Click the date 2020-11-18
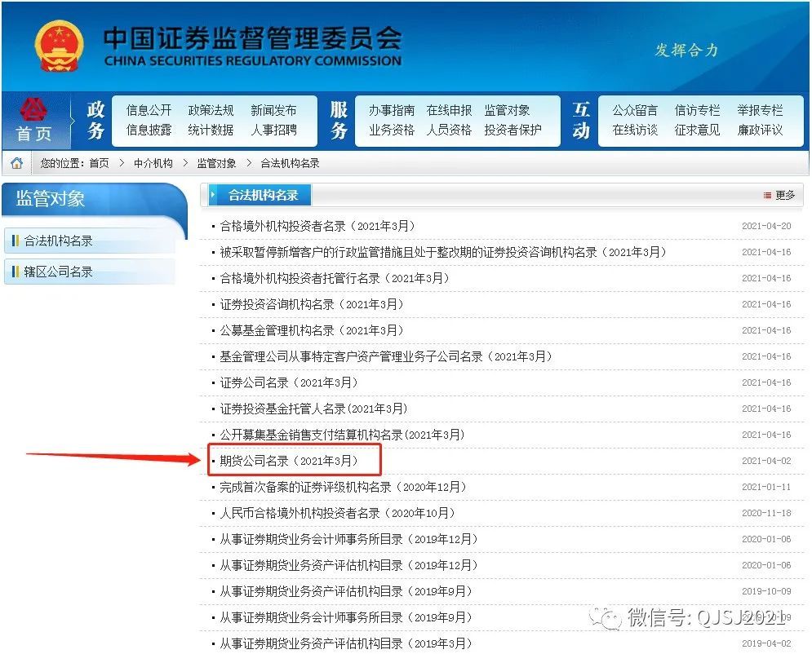This screenshot has width=812, height=654. pyautogui.click(x=766, y=513)
